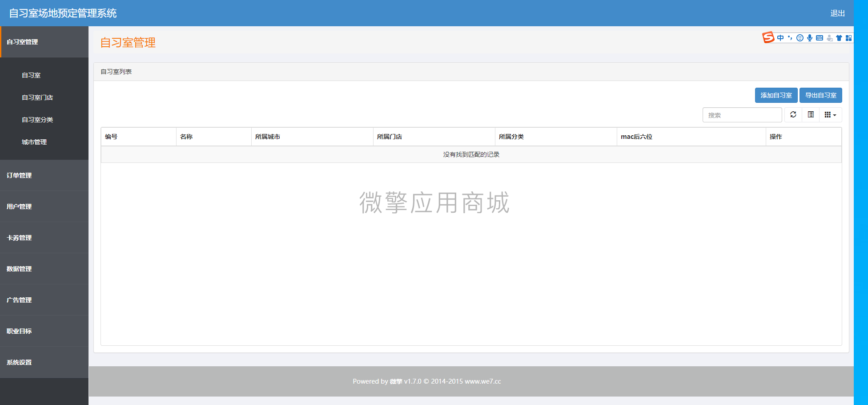Click the Sogou input method logo
The height and width of the screenshot is (405, 868).
click(x=768, y=38)
